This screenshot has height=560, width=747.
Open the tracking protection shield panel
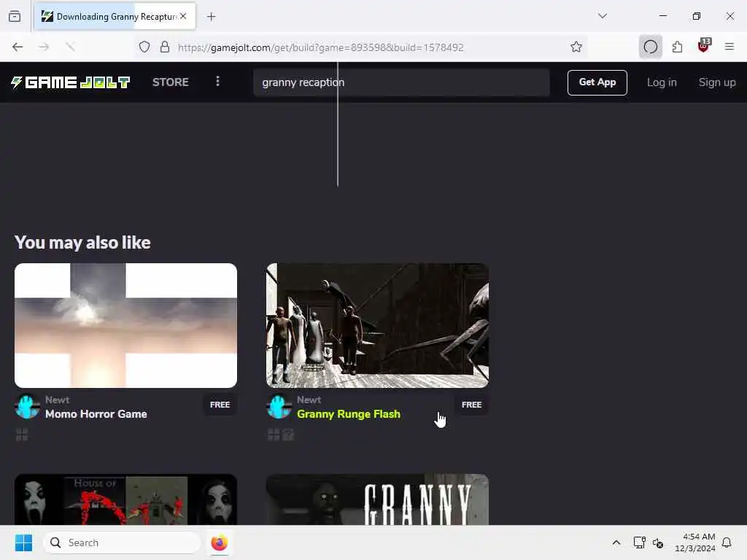coord(144,47)
